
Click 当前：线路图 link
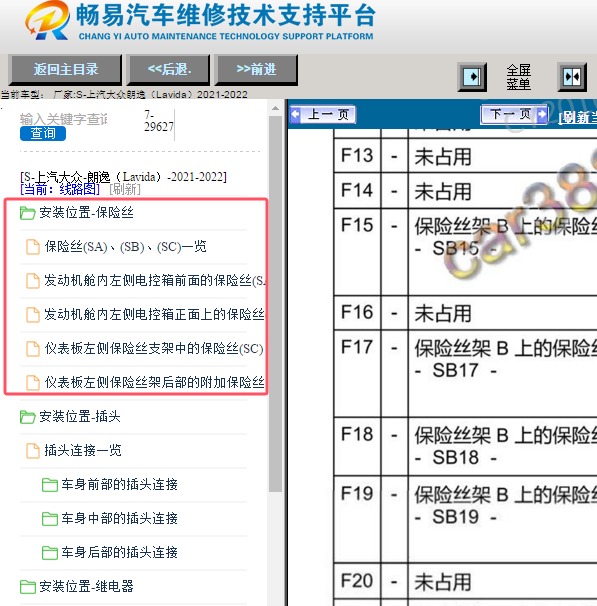(x=60, y=189)
